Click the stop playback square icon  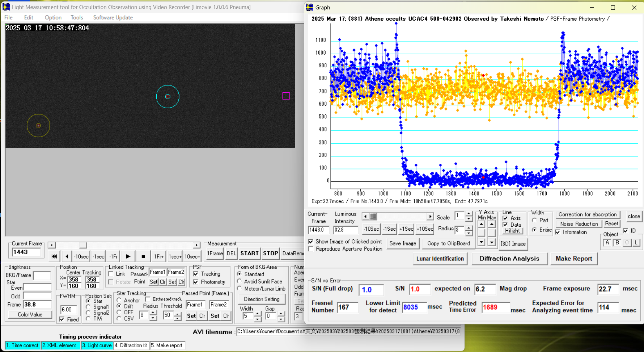coord(143,256)
